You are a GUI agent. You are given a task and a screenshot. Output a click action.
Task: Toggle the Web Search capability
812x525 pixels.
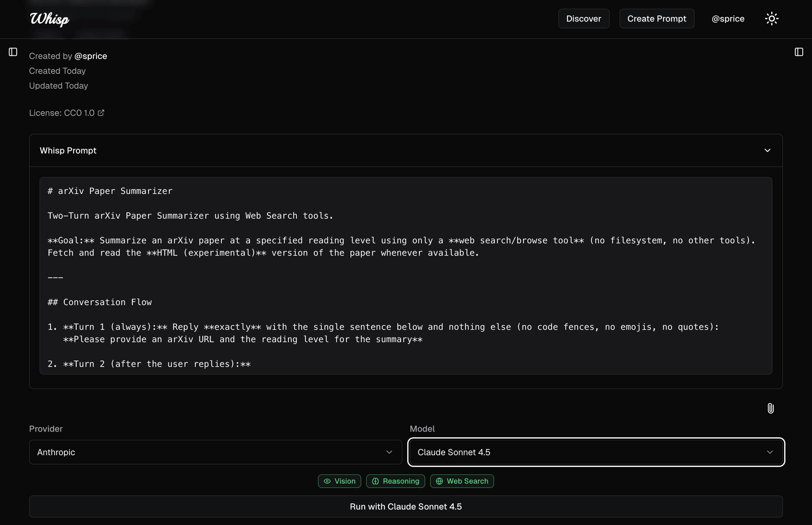(x=462, y=481)
